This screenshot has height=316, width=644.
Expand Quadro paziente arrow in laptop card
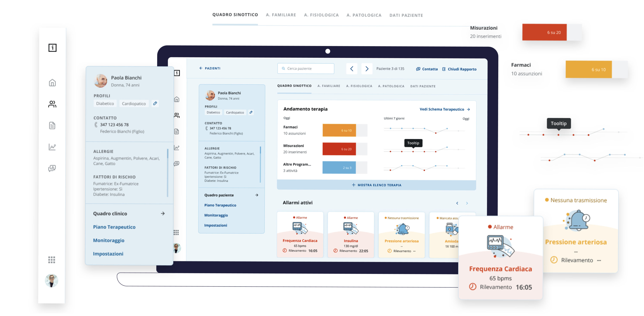[256, 195]
